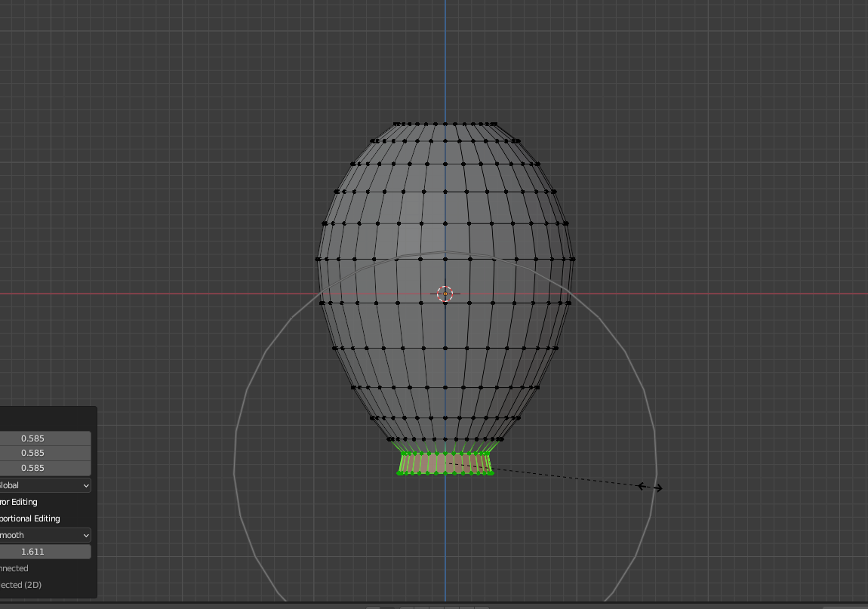Click the second 0.585 scale field
868x609 pixels.
click(x=45, y=453)
